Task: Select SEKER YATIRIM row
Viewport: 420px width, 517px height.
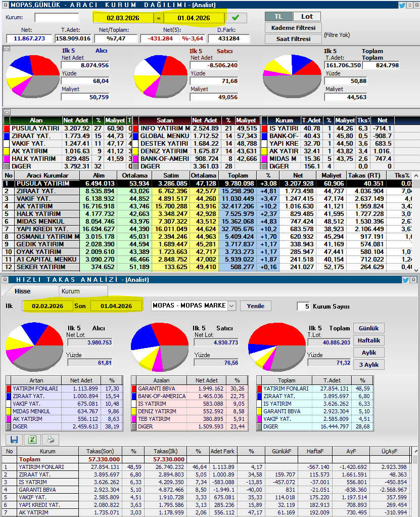Action: click(x=207, y=267)
